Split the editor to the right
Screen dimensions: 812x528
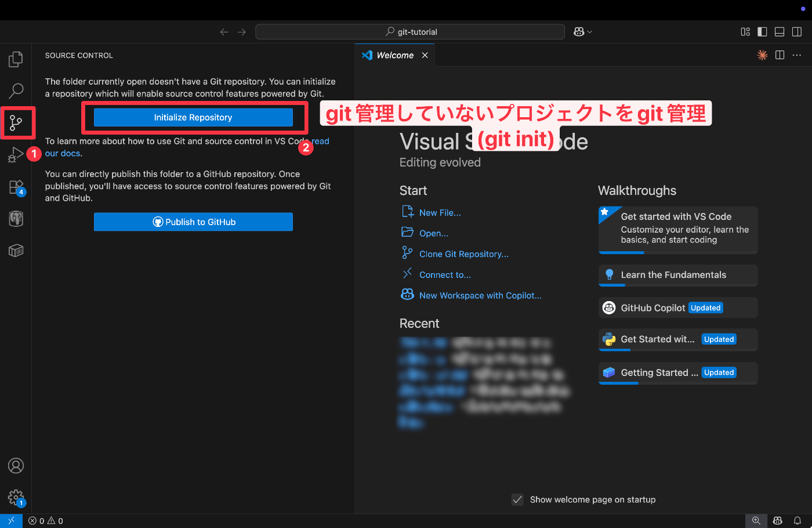coord(780,55)
